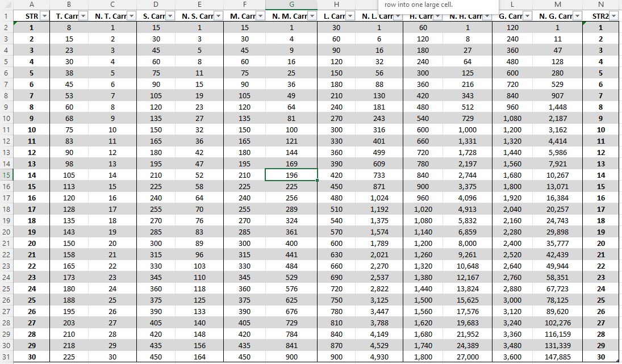The width and height of the screenshot is (622, 364).
Task: Select row 31 via its row number
Action: click(6, 357)
